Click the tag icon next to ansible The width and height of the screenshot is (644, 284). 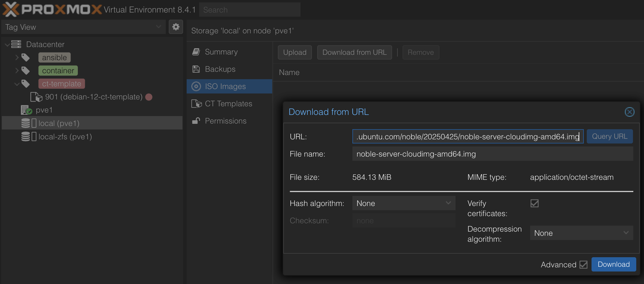pos(26,57)
